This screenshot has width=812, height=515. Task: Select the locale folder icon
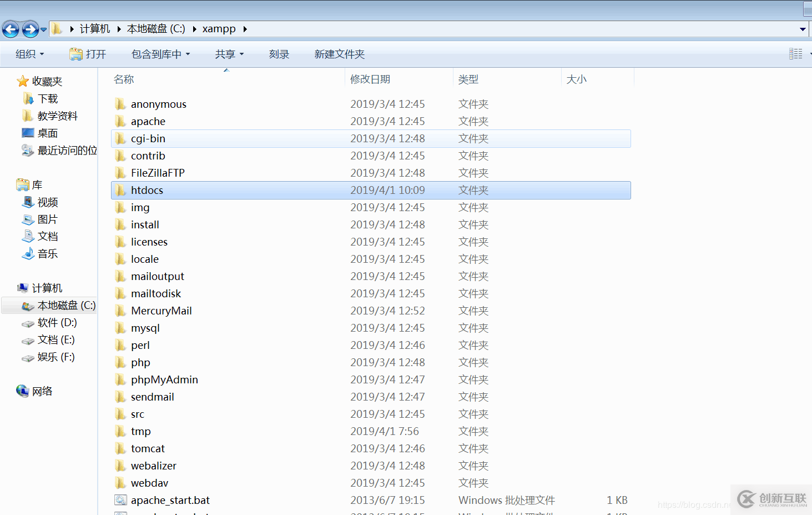coord(120,259)
